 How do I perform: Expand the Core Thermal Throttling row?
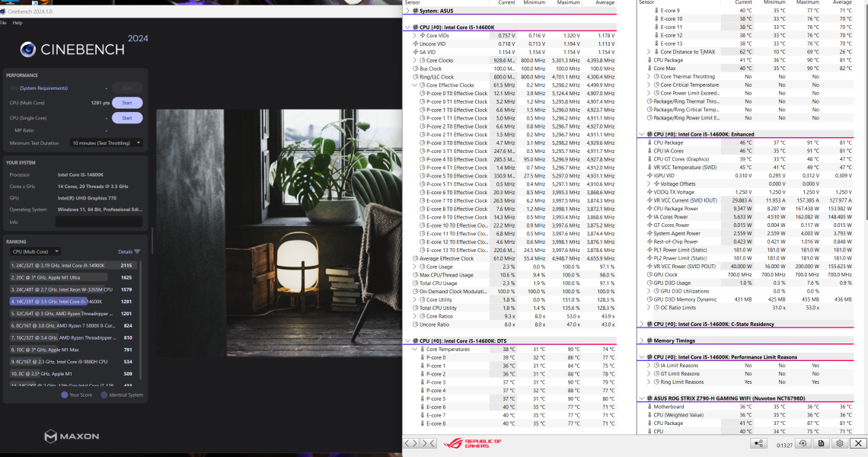(649, 76)
